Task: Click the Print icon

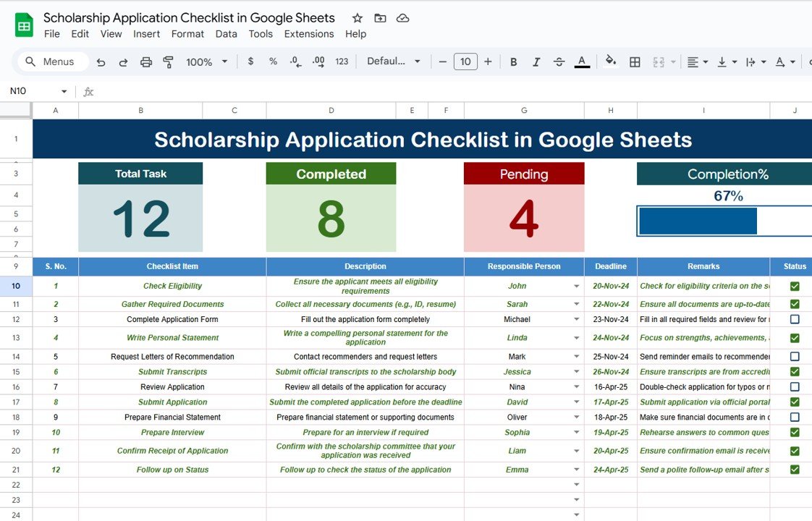Action: pos(144,62)
